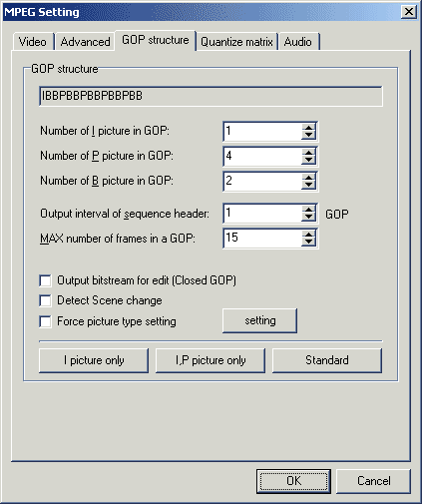This screenshot has width=422, height=504.
Task: Decrease the sequence header output interval
Action: coord(309,218)
